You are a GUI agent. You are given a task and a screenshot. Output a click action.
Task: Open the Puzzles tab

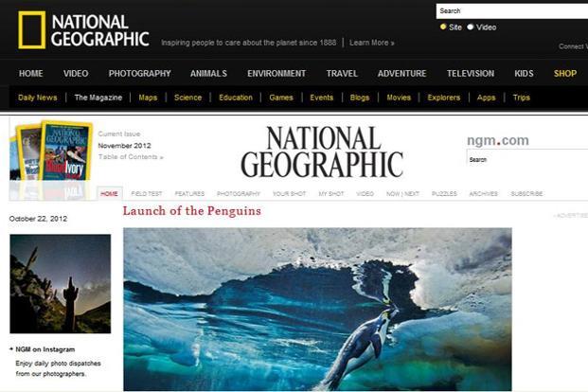coord(444,193)
